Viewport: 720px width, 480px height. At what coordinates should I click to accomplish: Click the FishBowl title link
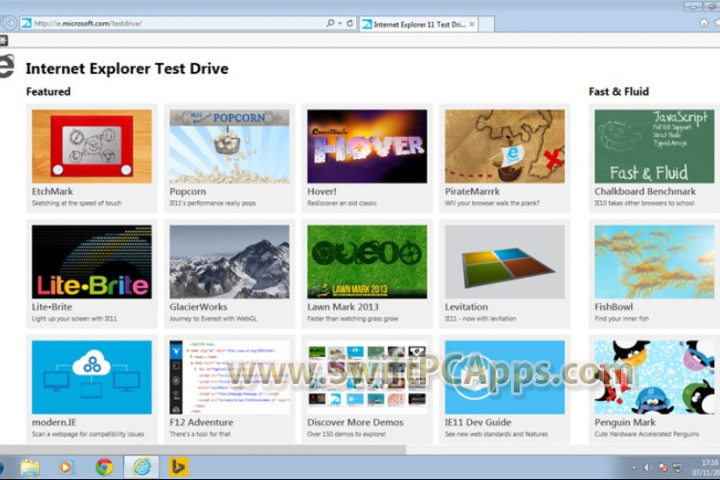tap(613, 306)
